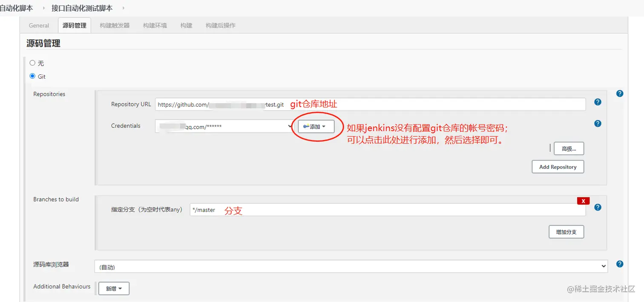Click the 源码管理 section heading
The width and height of the screenshot is (644, 302).
coord(43,43)
